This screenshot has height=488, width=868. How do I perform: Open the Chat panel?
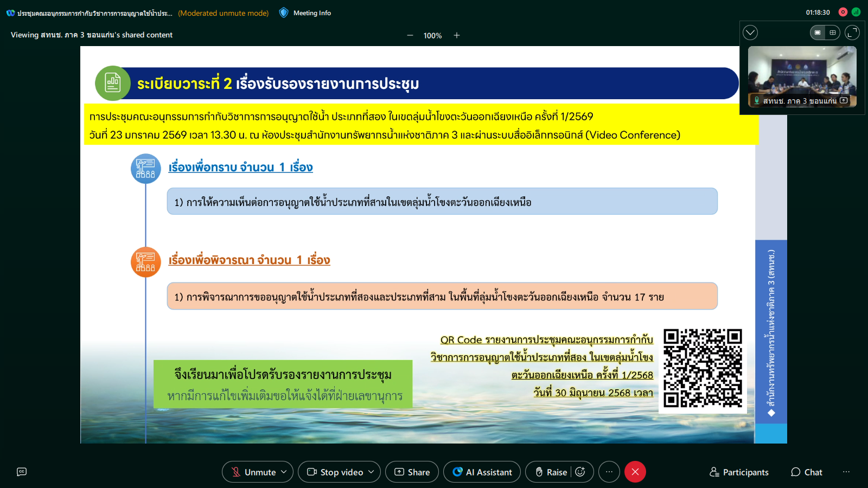pyautogui.click(x=806, y=472)
